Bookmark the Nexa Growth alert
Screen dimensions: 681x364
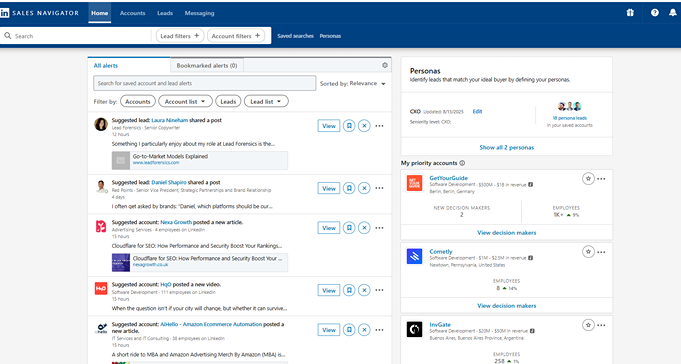(x=349, y=228)
